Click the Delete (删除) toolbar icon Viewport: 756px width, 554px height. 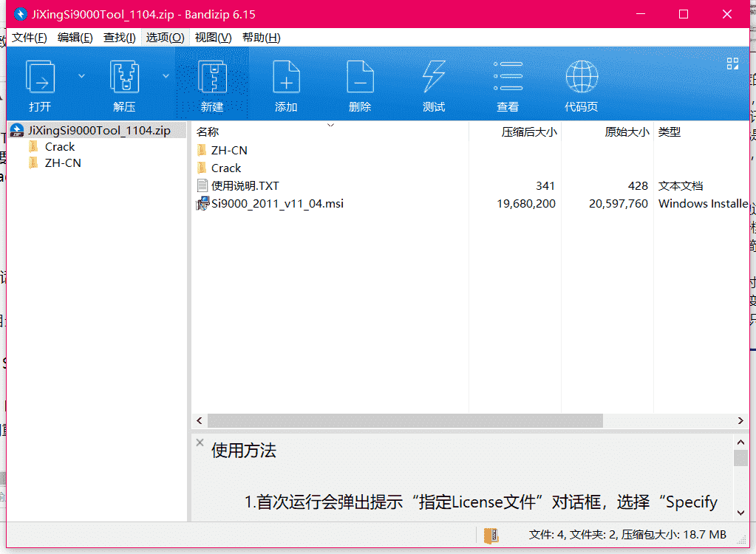coord(360,77)
